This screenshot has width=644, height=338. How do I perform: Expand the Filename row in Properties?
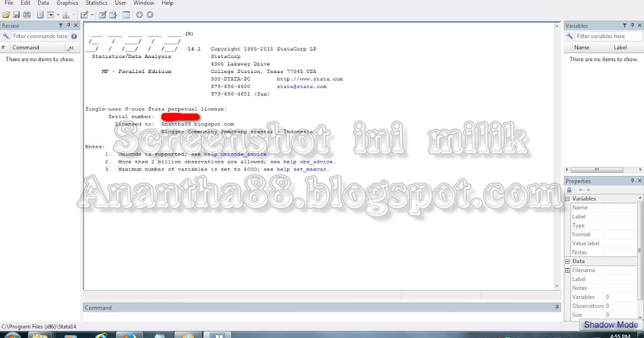point(568,270)
